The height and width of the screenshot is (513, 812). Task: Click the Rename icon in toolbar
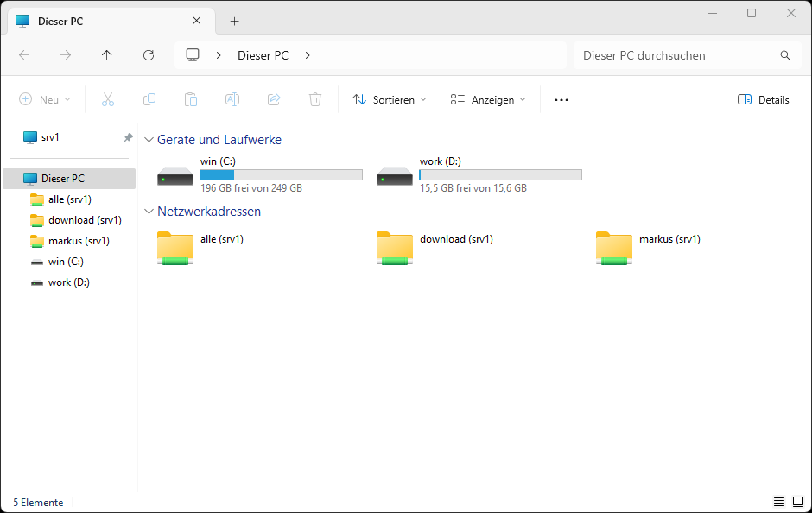(232, 99)
